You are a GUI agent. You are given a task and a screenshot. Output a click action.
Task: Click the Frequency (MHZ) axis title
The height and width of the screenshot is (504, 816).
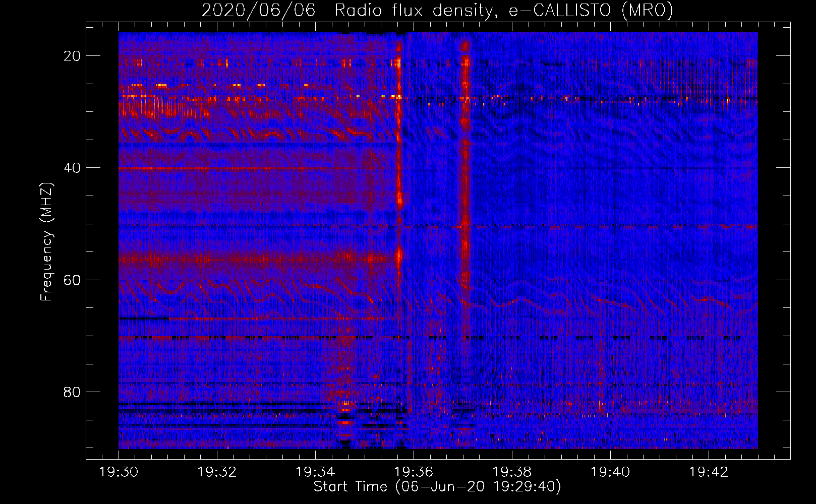pyautogui.click(x=46, y=242)
